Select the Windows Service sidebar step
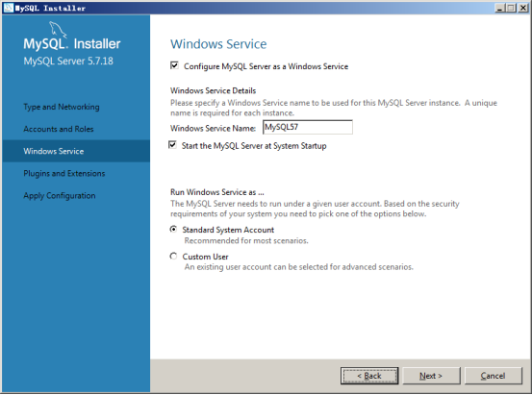532x395 pixels. coord(76,151)
